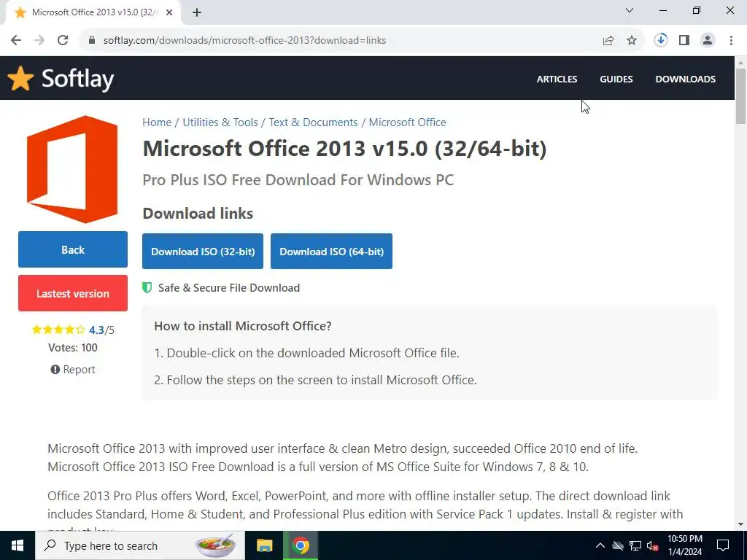Screen dimensions: 747x560
Task: Click the Softlay star logo
Action: [20, 78]
